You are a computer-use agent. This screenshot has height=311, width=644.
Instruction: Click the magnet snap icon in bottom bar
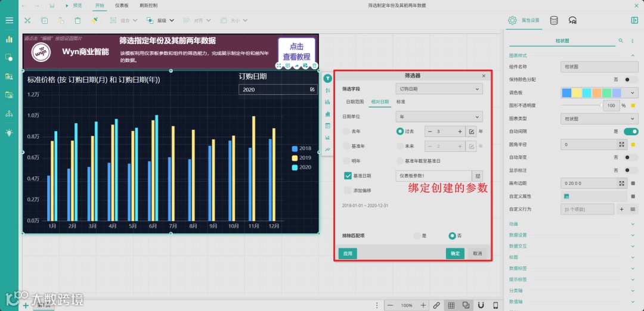481,305
